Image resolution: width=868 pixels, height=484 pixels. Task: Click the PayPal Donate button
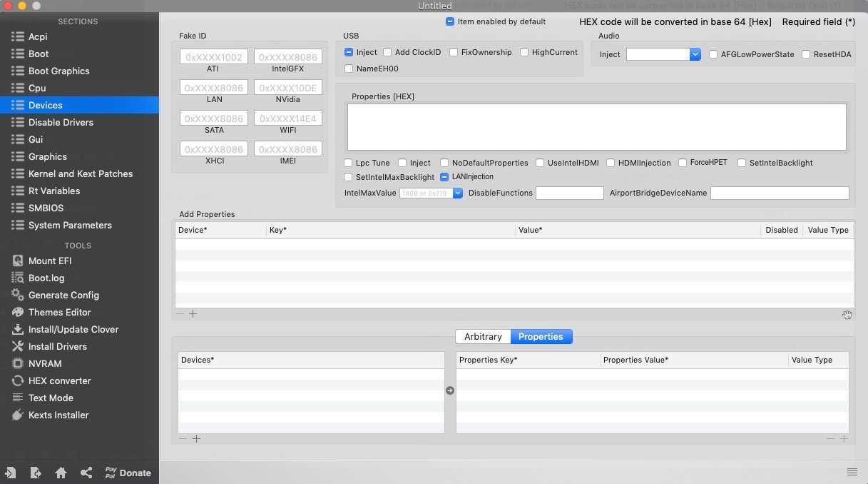[x=128, y=473]
